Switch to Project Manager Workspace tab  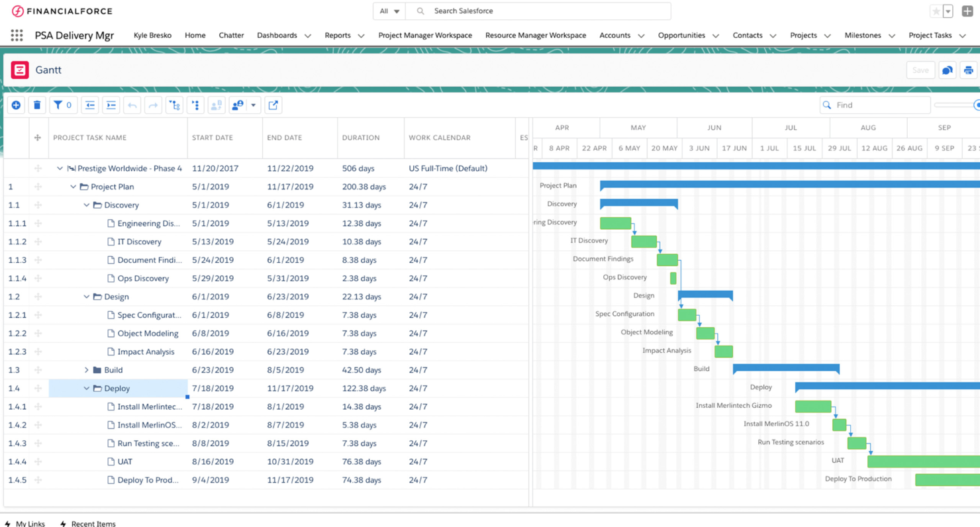pos(425,35)
